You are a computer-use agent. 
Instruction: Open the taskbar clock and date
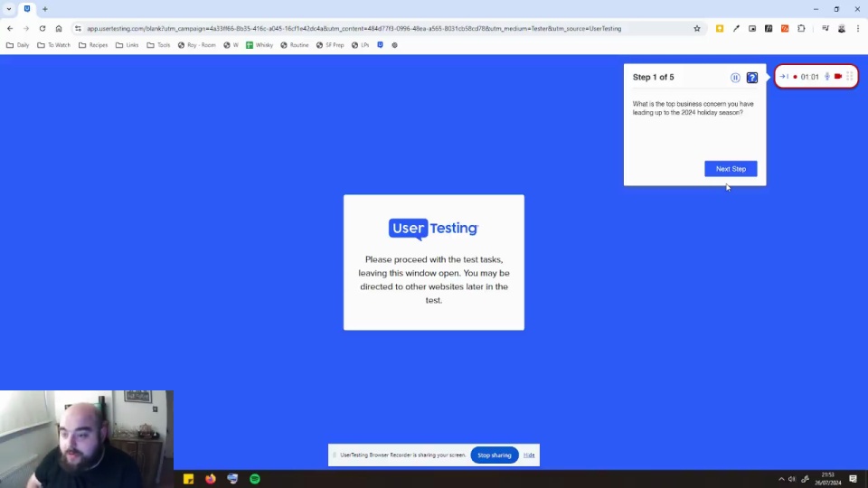coord(827,479)
